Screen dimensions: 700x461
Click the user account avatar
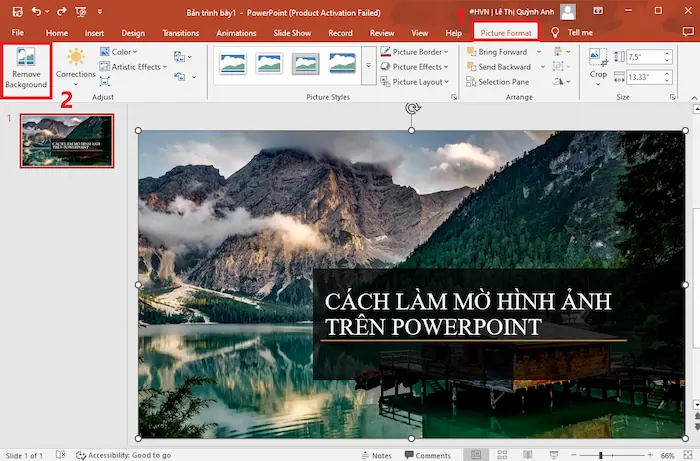568,12
